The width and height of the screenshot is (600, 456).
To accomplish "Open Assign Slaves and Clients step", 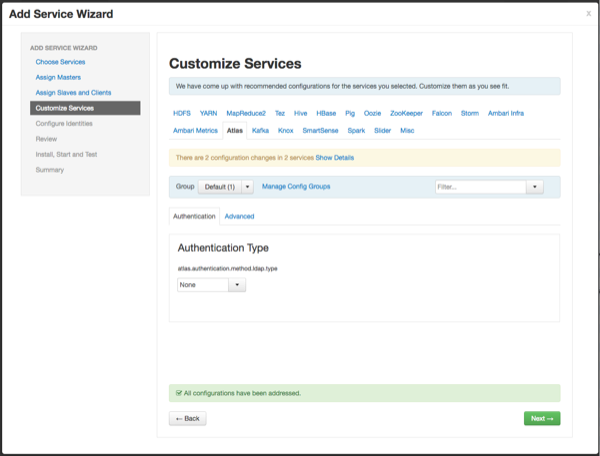I will coord(73,92).
